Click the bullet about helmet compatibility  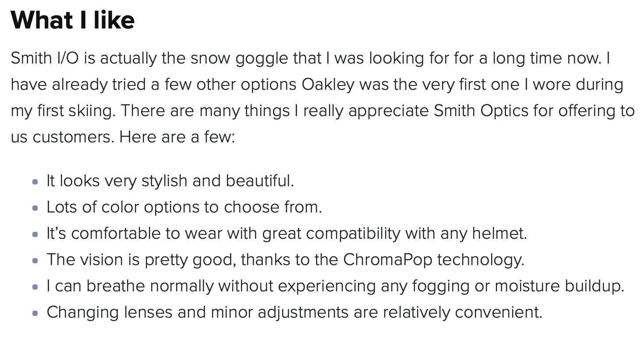tap(287, 234)
